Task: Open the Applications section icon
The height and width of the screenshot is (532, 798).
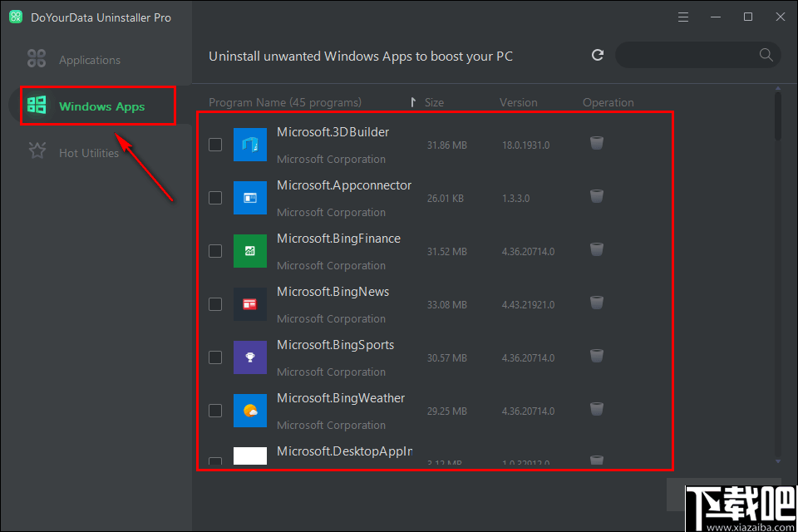Action: click(x=36, y=59)
